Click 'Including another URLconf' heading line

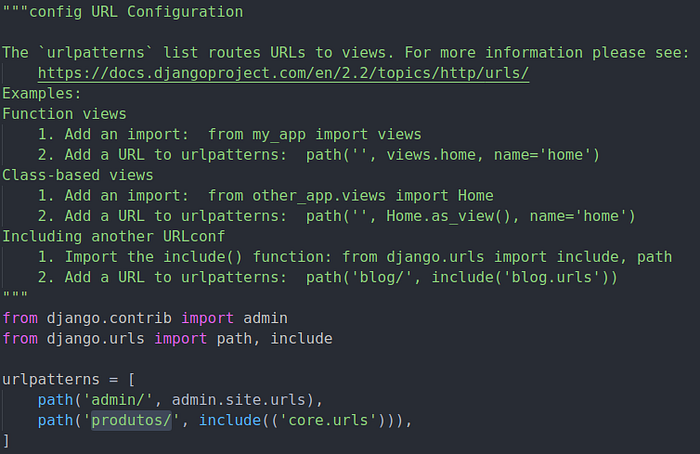[113, 236]
